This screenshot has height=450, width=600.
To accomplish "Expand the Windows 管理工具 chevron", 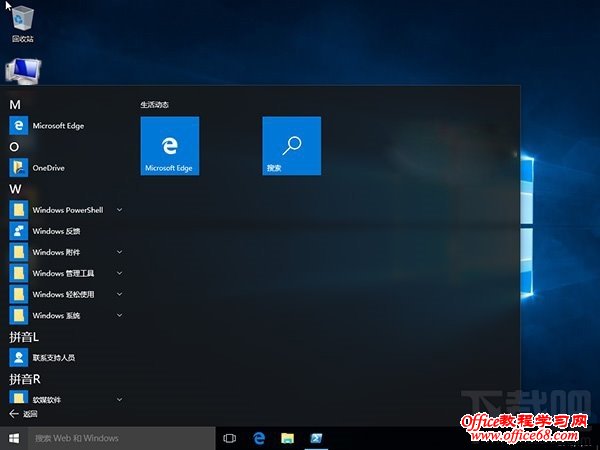I will [119, 273].
